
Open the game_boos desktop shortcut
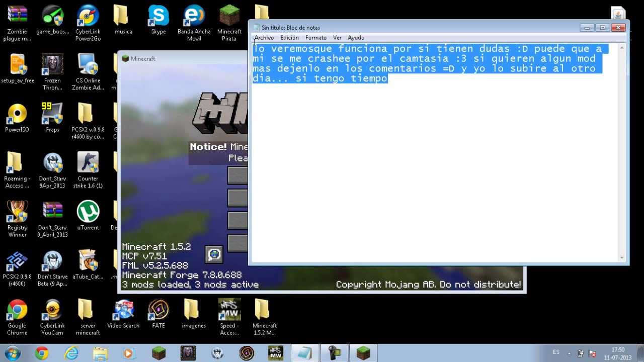point(52,20)
